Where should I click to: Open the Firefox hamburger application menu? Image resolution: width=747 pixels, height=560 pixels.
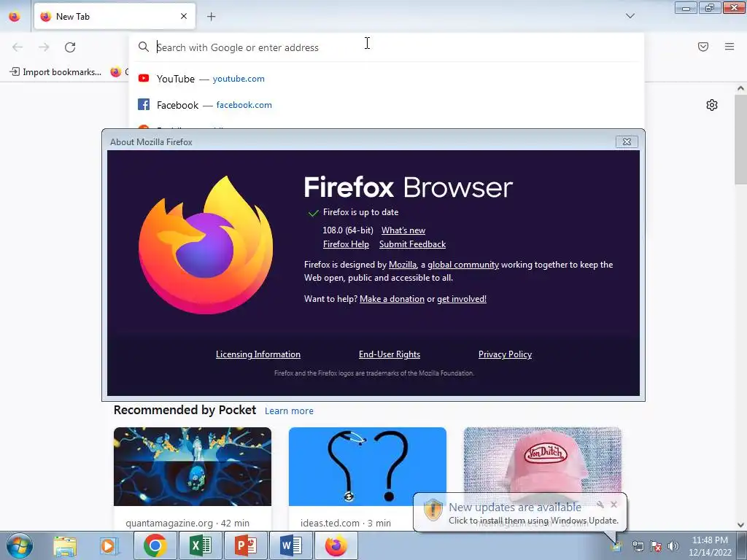pos(729,47)
